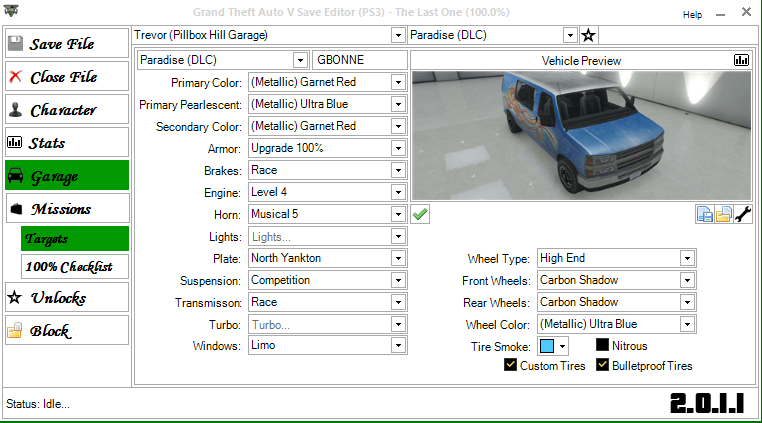Viewport: 762px width, 423px height.
Task: Click the Missions briefcase icon
Action: tap(16, 209)
